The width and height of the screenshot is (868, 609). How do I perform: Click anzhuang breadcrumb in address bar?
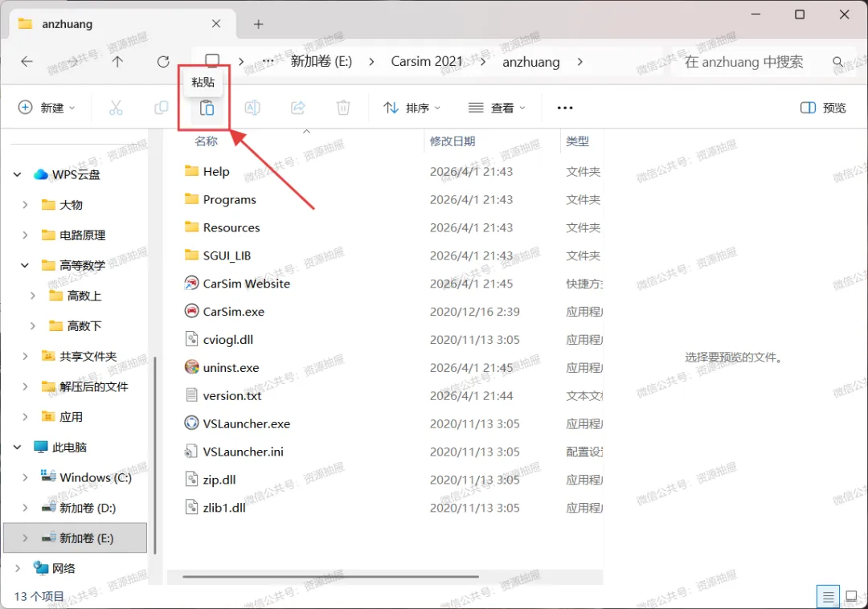[531, 62]
